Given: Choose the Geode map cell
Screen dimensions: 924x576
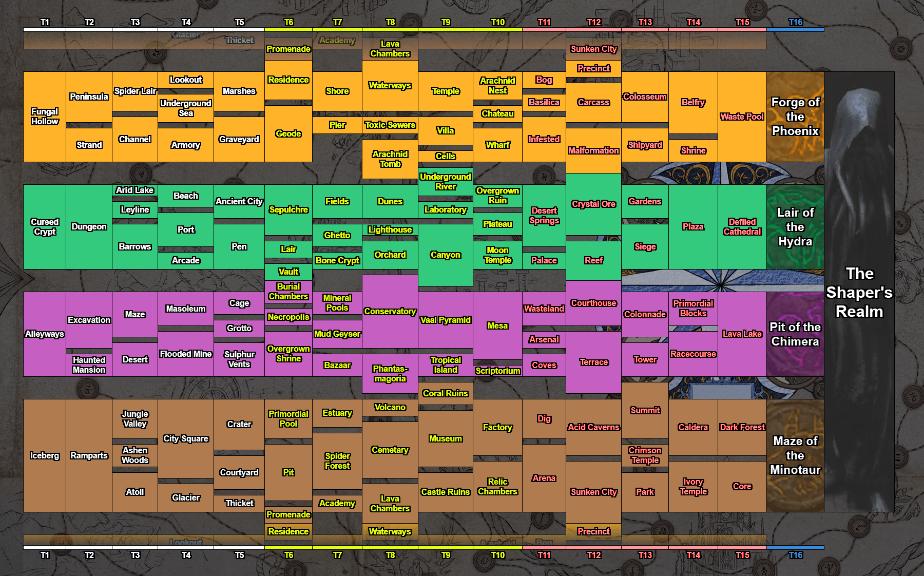Looking at the screenshot, I should (x=288, y=133).
